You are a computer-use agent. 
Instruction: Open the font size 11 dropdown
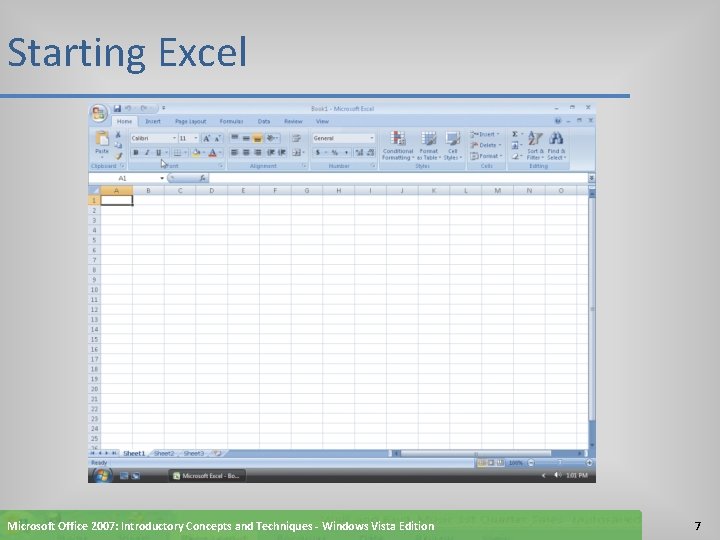point(196,138)
